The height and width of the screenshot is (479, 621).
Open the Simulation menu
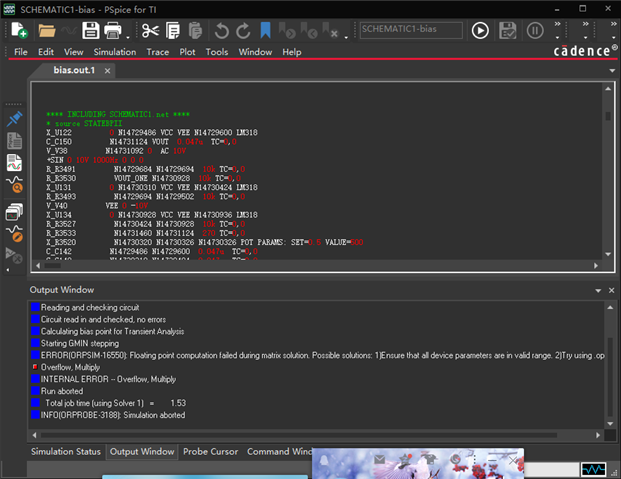(x=115, y=52)
